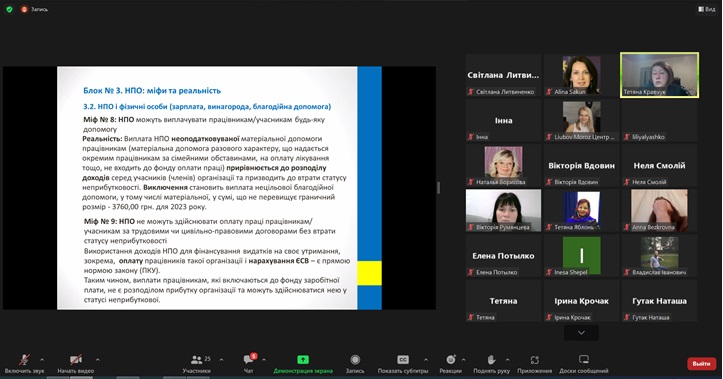Click slide subheading '3.2. НПО і фізичні особи'
Image resolution: width=723 pixels, height=379 pixels.
(125, 107)
